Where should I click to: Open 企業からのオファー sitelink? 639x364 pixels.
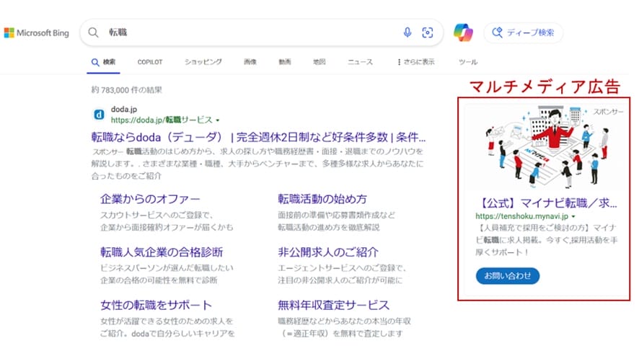point(150,199)
